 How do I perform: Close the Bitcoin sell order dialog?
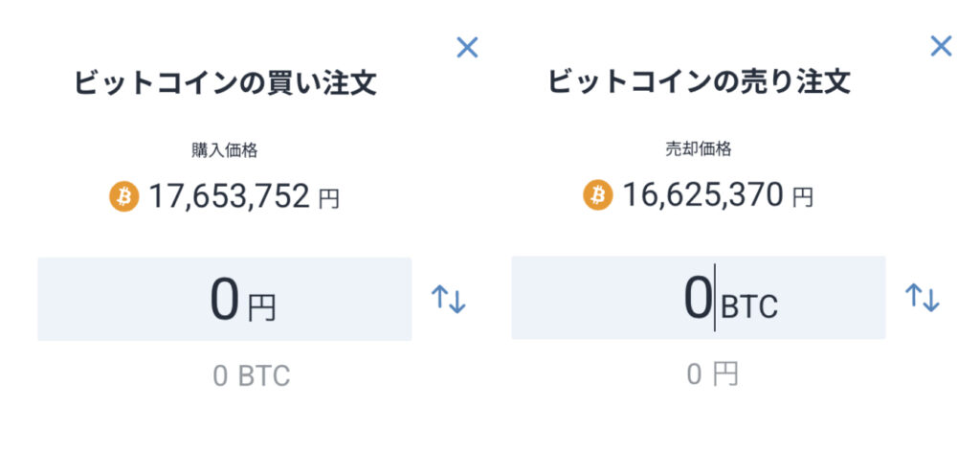tap(942, 46)
